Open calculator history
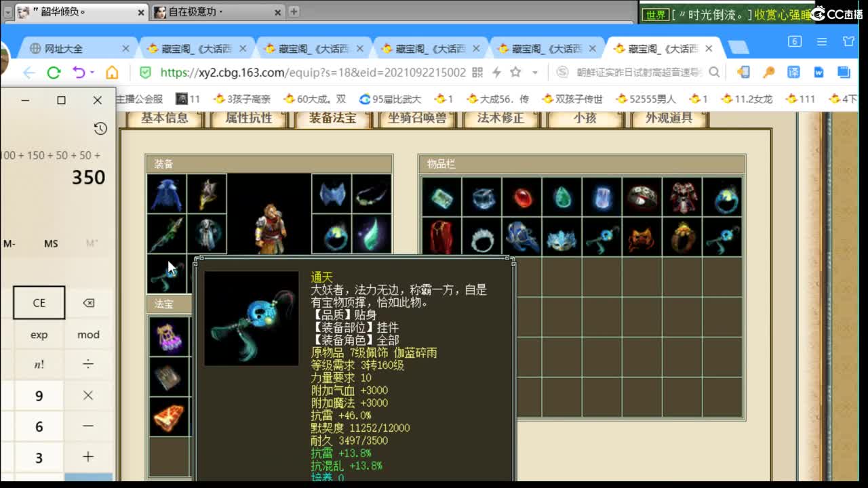 pos(100,129)
